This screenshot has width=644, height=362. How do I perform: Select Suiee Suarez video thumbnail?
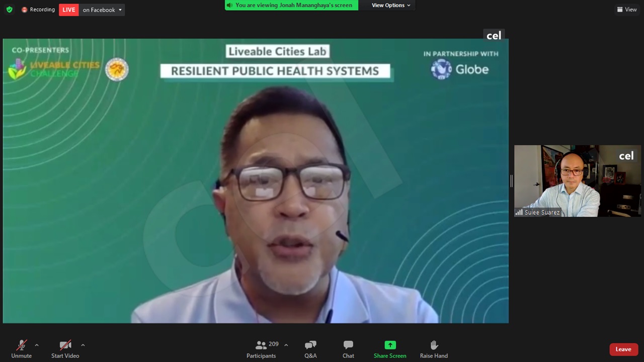578,181
